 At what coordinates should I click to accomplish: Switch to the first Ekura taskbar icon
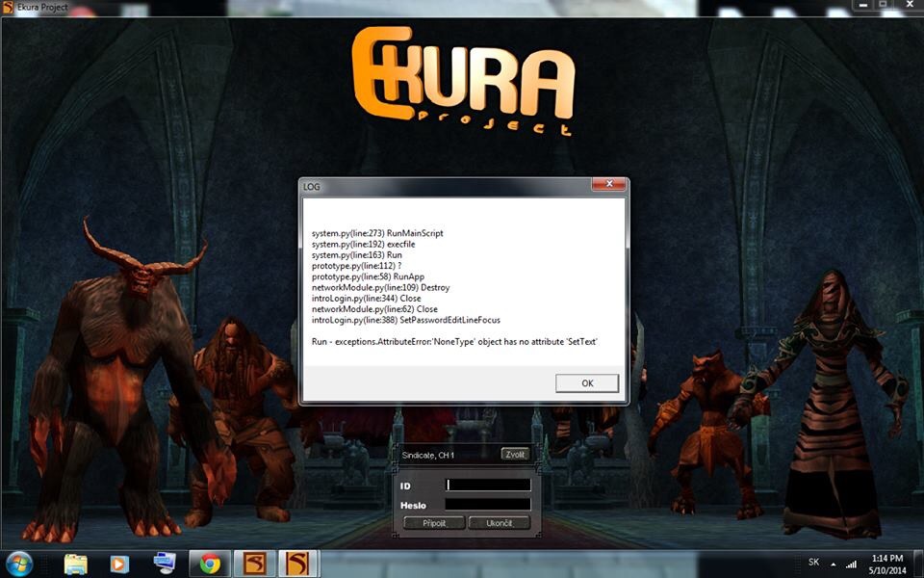[254, 563]
